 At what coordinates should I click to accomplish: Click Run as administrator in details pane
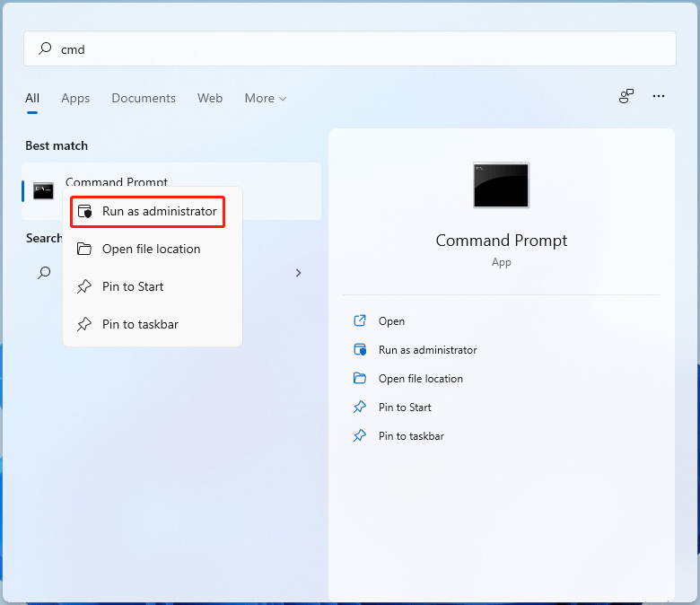(x=428, y=350)
